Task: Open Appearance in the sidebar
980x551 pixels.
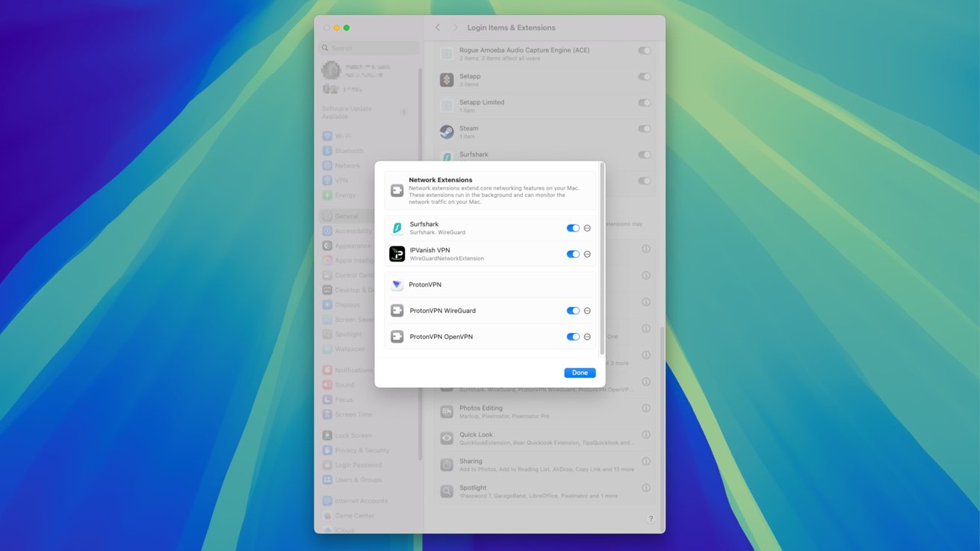Action: click(x=368, y=246)
